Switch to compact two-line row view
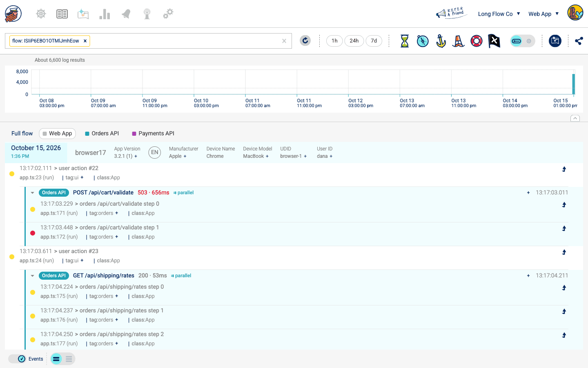 (x=56, y=359)
